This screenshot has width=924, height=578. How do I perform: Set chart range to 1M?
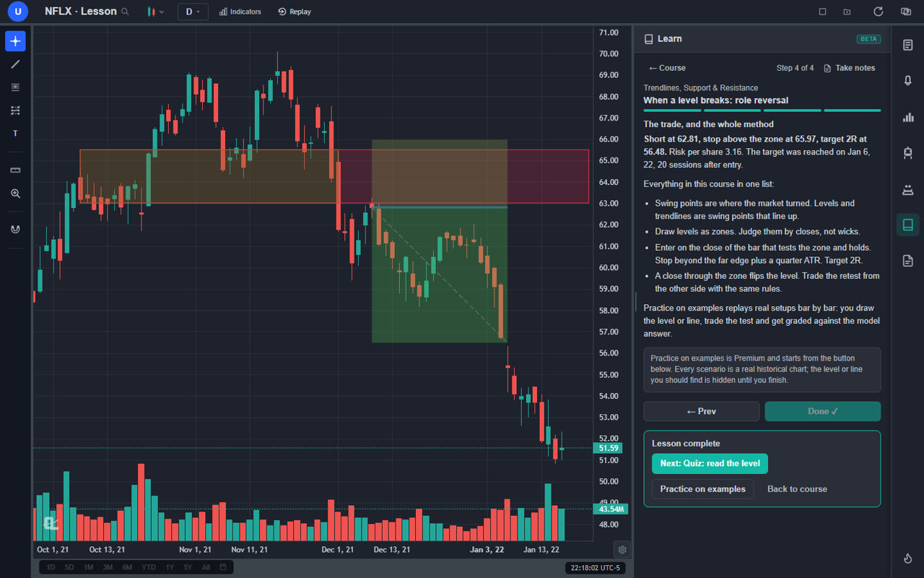(88, 567)
